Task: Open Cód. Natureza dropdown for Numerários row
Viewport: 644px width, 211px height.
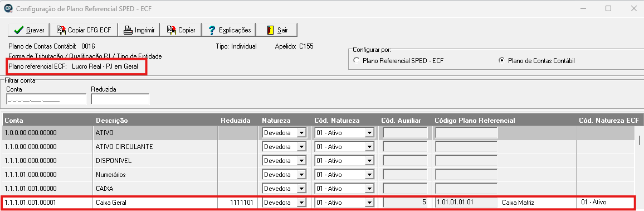Action: 370,175
